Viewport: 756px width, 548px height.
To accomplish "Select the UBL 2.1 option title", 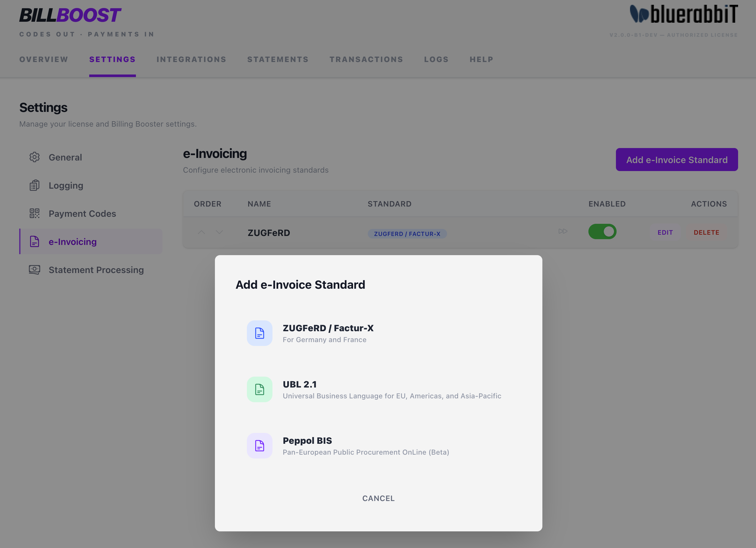I will (300, 384).
